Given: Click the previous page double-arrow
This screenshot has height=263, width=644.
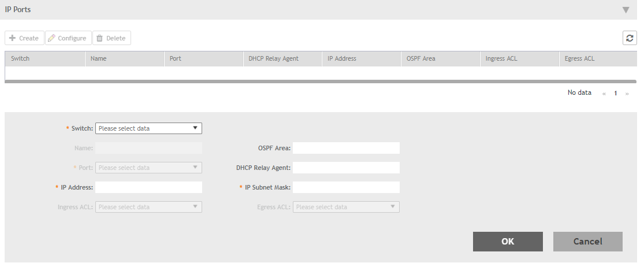Looking at the screenshot, I should [605, 93].
